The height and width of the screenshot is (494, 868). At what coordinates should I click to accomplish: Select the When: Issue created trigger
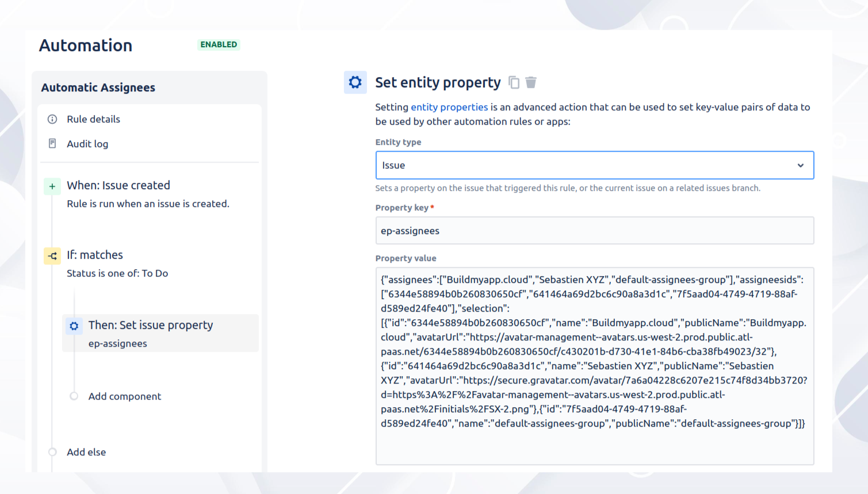click(x=118, y=185)
